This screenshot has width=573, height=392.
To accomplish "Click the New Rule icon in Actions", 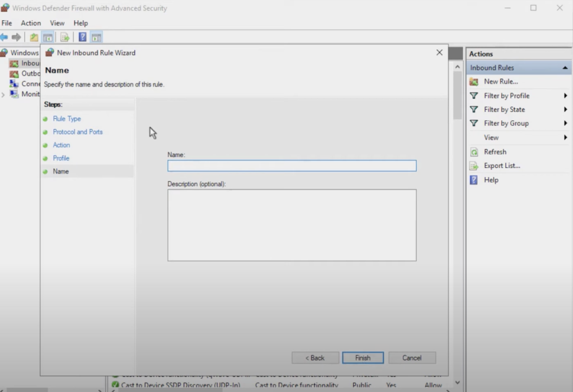I will (x=474, y=82).
